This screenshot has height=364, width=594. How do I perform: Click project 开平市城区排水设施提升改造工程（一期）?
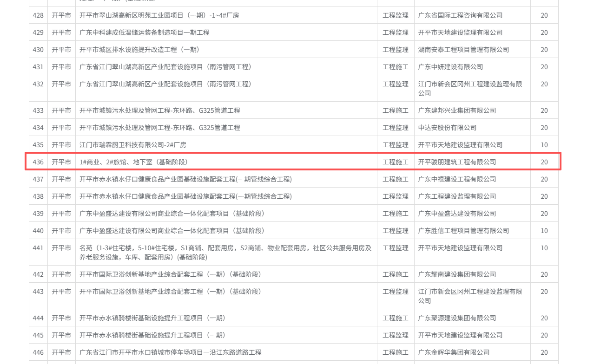(x=139, y=50)
